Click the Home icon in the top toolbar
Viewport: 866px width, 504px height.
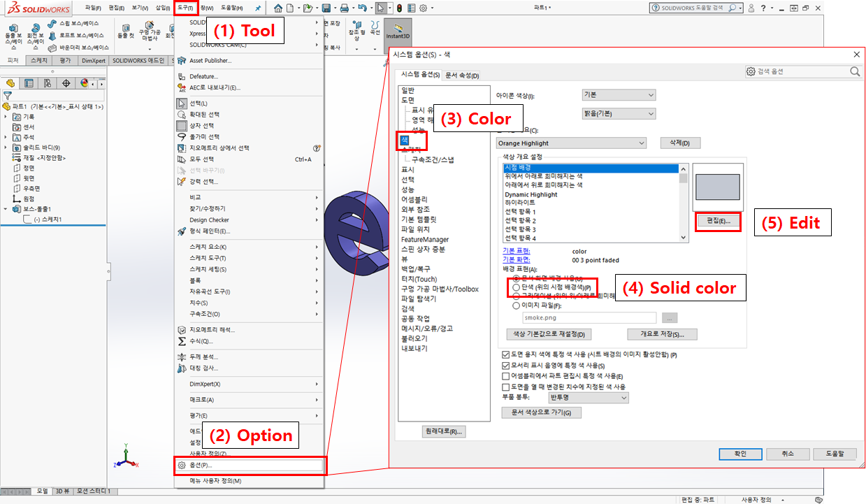coord(278,8)
